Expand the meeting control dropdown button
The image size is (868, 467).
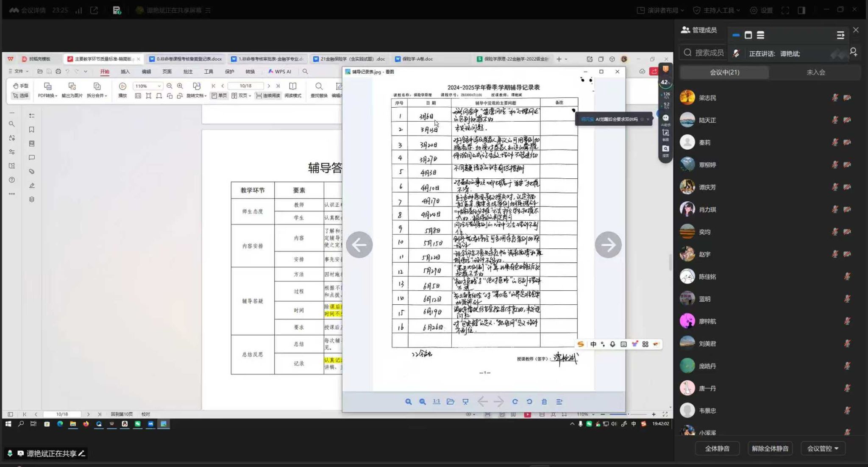pos(823,448)
